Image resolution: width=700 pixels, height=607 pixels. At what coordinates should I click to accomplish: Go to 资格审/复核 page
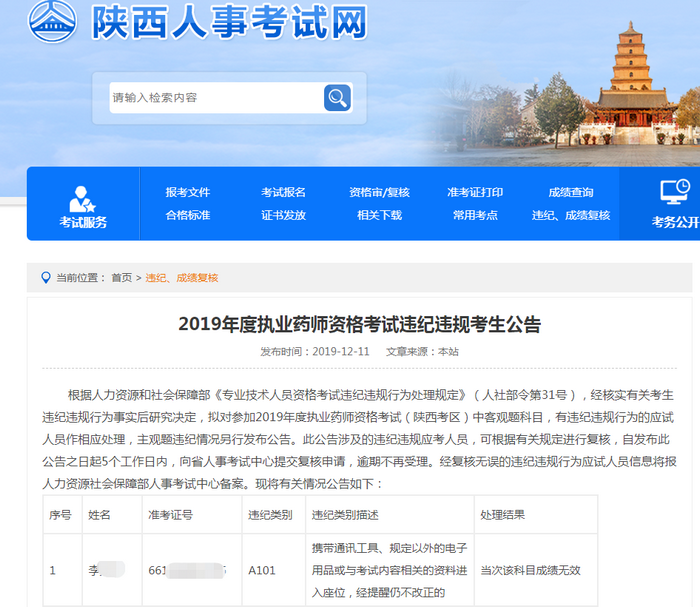click(x=379, y=192)
